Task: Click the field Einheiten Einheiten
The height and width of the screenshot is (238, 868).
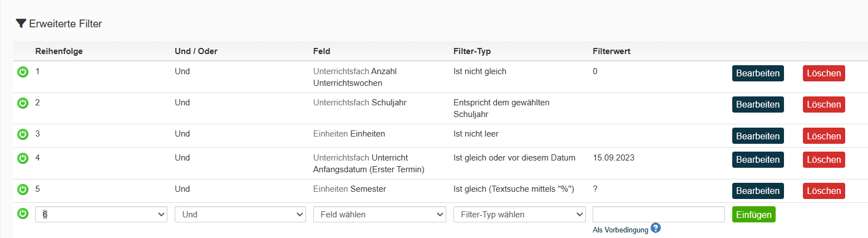Action: pyautogui.click(x=349, y=134)
